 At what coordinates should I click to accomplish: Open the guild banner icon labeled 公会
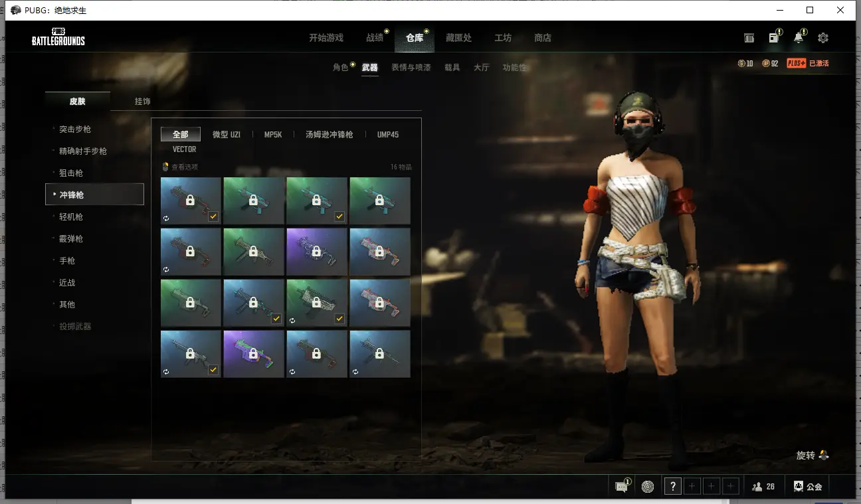point(808,487)
